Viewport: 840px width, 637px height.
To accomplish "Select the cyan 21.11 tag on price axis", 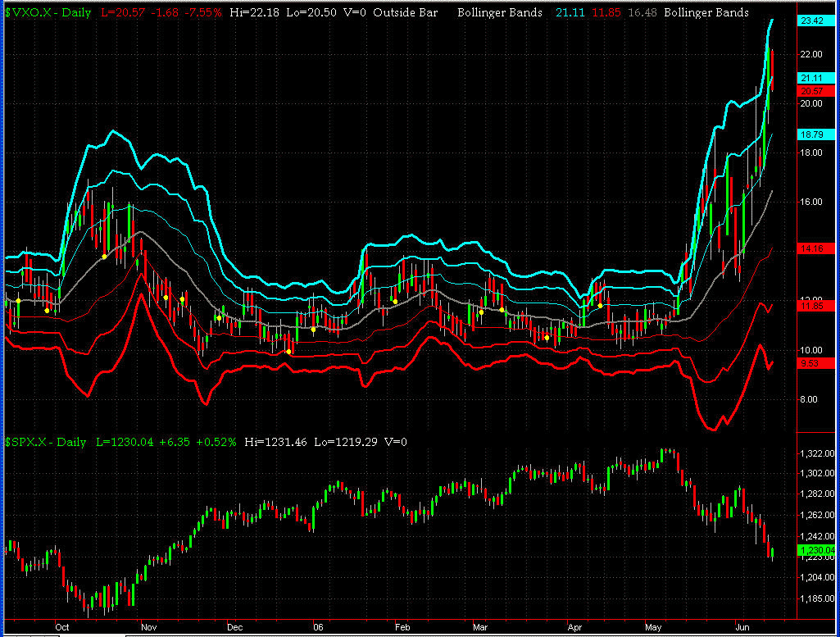I will [x=816, y=78].
